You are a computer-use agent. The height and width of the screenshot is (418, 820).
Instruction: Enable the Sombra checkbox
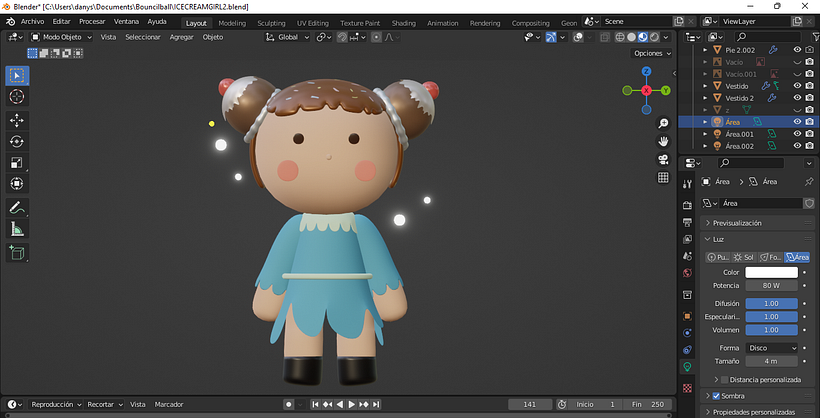[x=716, y=396]
